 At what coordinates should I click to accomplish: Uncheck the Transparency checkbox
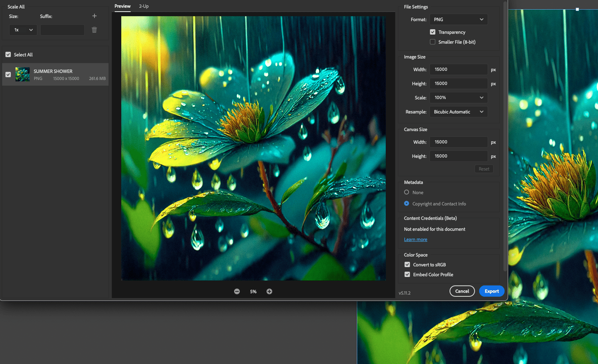[433, 32]
